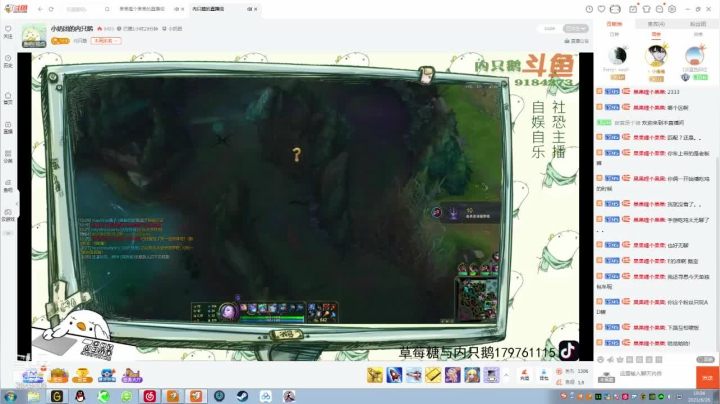The width and height of the screenshot is (720, 404).
Task: Click the chat message reading 2333
Action: click(673, 92)
